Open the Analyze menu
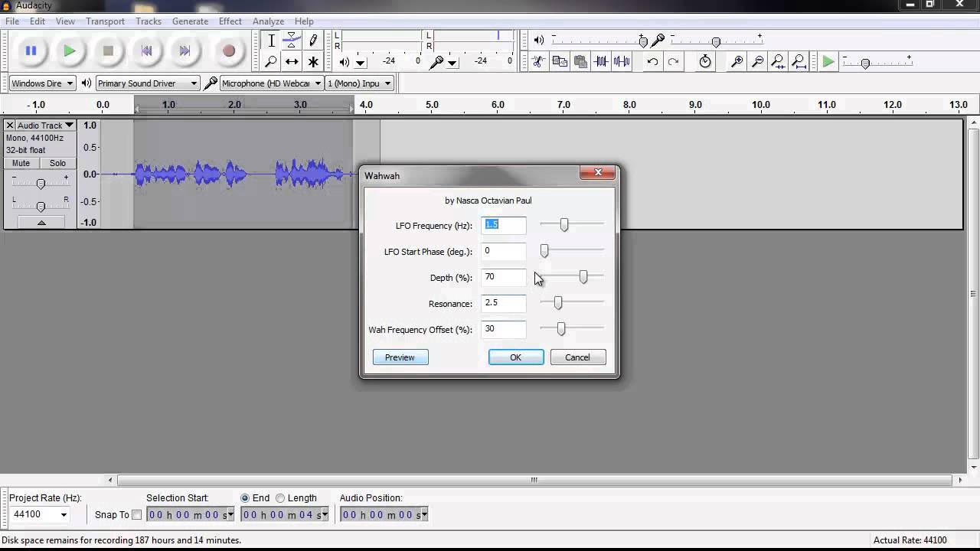This screenshot has height=551, width=980. tap(268, 21)
